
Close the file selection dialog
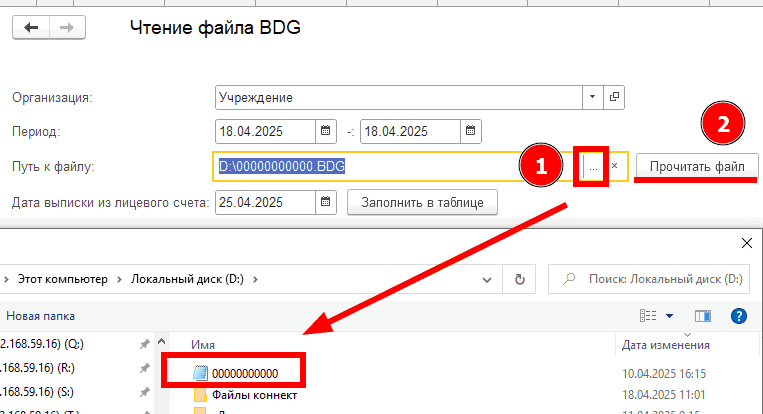(747, 243)
